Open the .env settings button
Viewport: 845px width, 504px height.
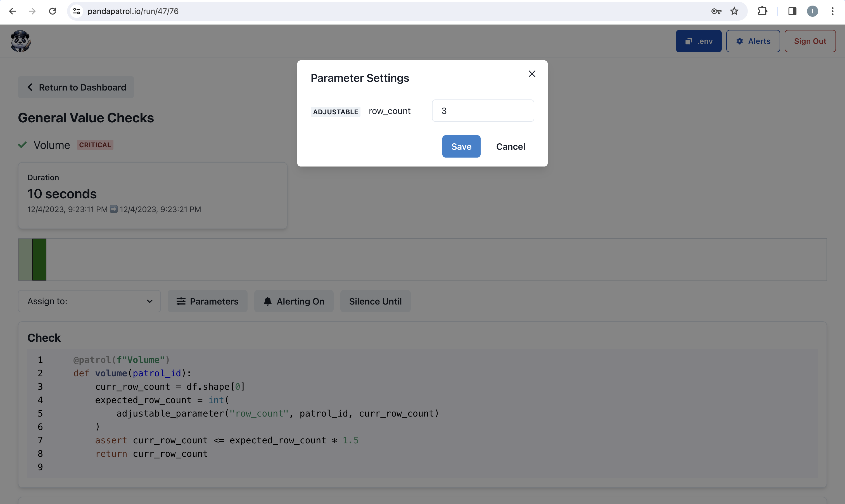pyautogui.click(x=699, y=41)
